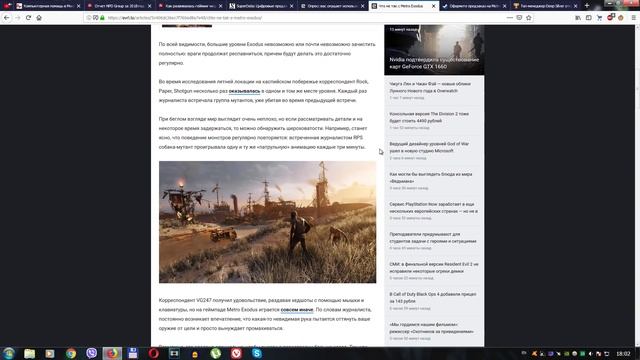
Task: Switch to the 'Отчет NPD Group' tab
Action: tap(119, 6)
